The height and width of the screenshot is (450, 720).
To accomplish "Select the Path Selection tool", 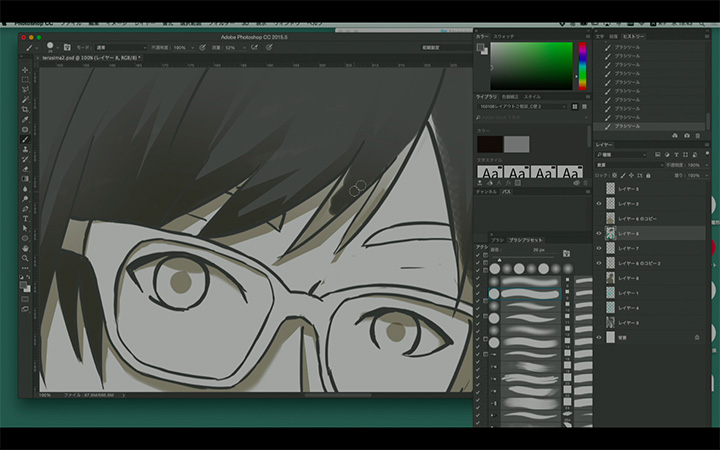I will point(25,228).
